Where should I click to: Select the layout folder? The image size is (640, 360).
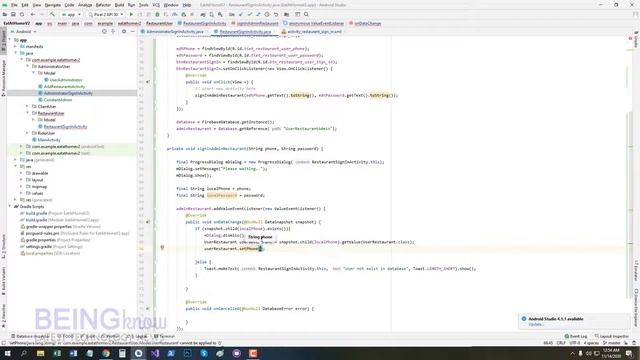(x=37, y=180)
